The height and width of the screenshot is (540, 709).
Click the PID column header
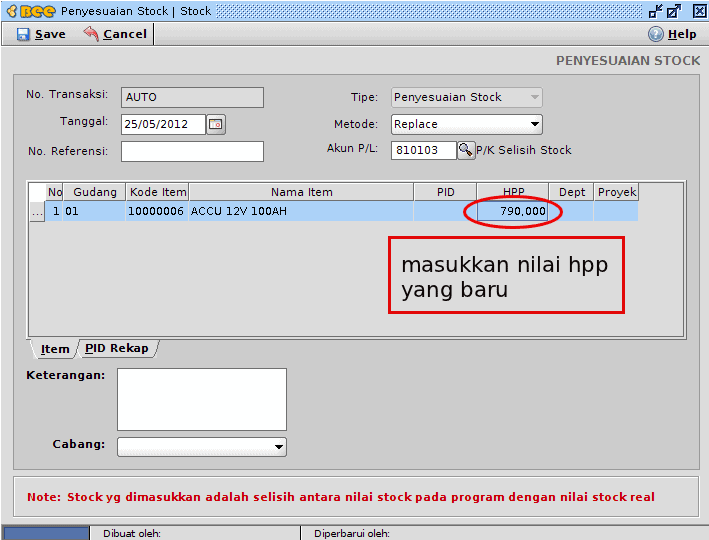point(445,192)
